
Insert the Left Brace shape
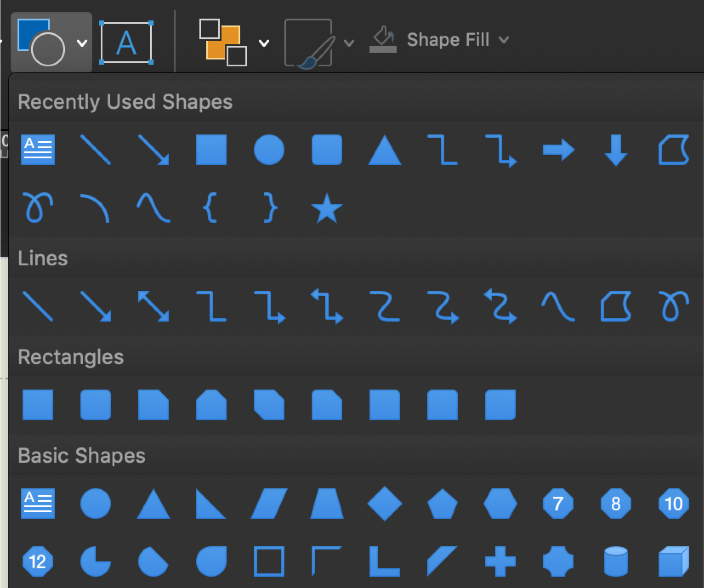[210, 208]
